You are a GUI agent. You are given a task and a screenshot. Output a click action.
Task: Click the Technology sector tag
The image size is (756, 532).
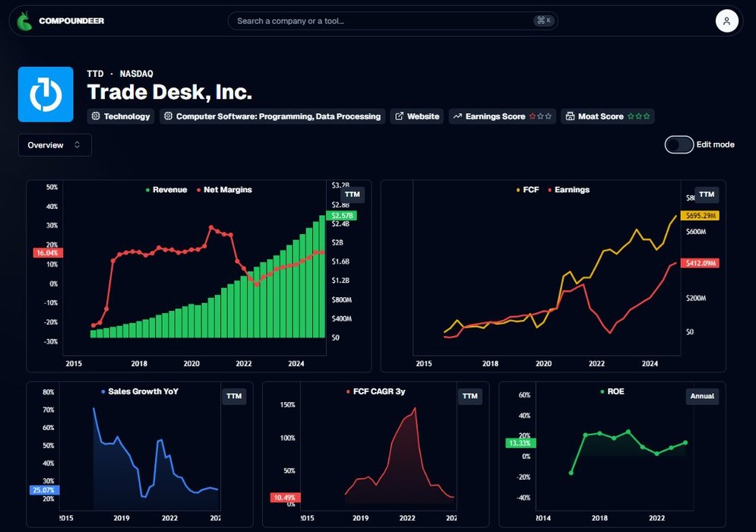pos(121,116)
